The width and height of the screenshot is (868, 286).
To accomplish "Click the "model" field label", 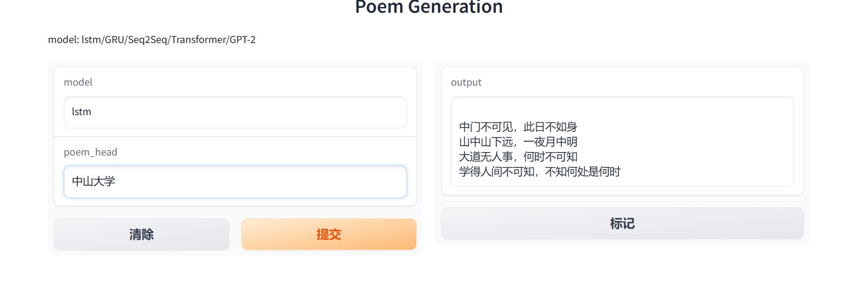I will click(x=78, y=83).
